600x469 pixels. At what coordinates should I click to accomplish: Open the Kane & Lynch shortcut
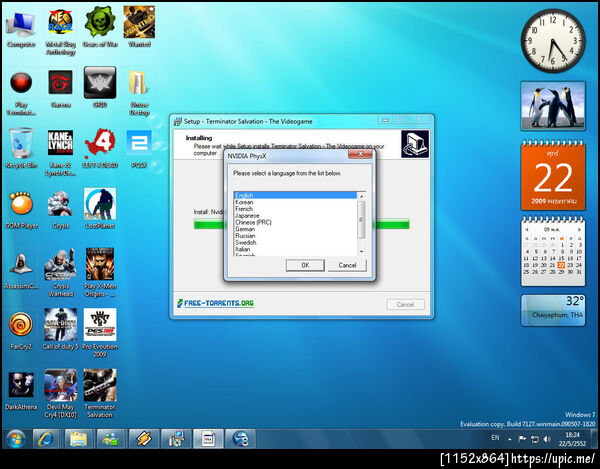tap(60, 152)
